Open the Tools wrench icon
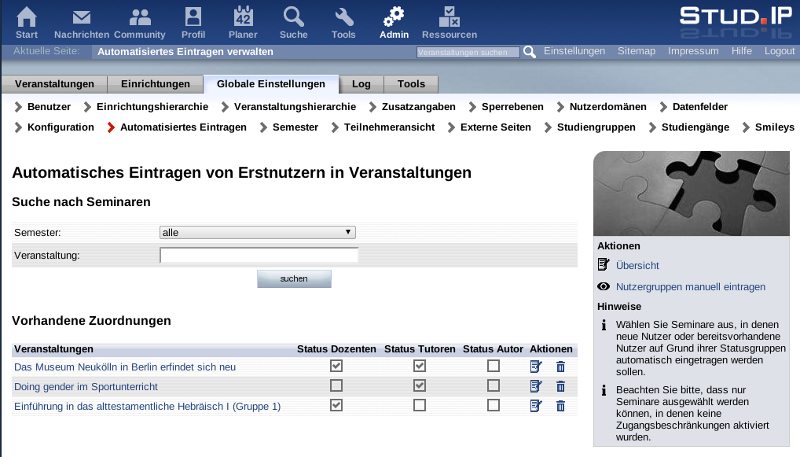800x457 pixels. point(343,17)
